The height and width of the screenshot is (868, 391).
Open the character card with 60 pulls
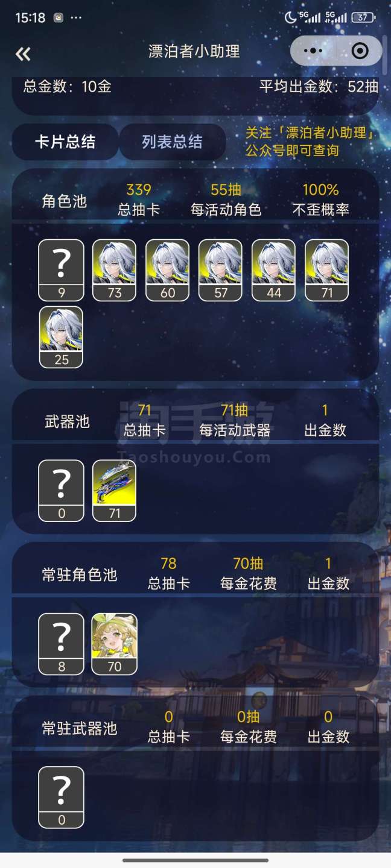167,270
